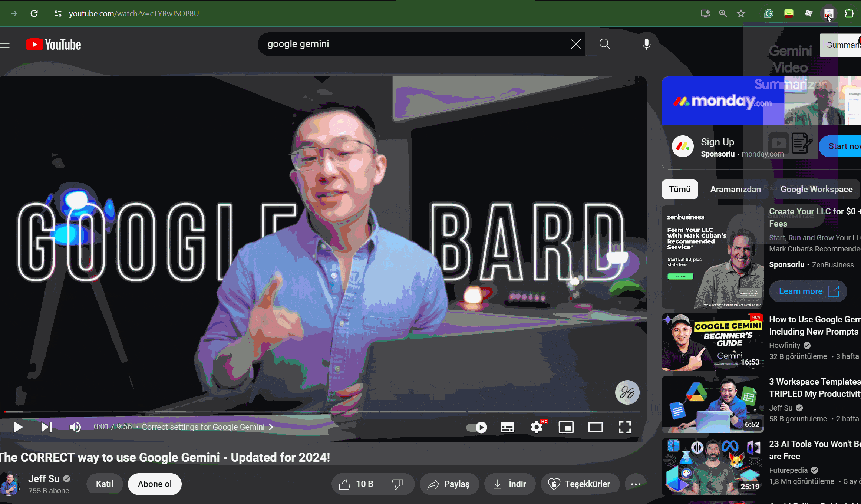The image size is (861, 504).
Task: Click the Abone ol subscribe button
Action: [x=155, y=484]
